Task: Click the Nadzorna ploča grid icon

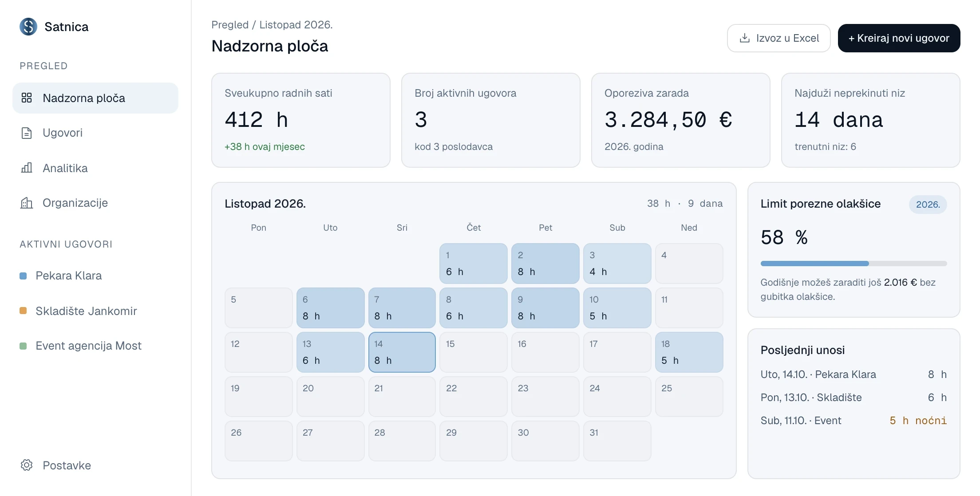Action: (27, 98)
